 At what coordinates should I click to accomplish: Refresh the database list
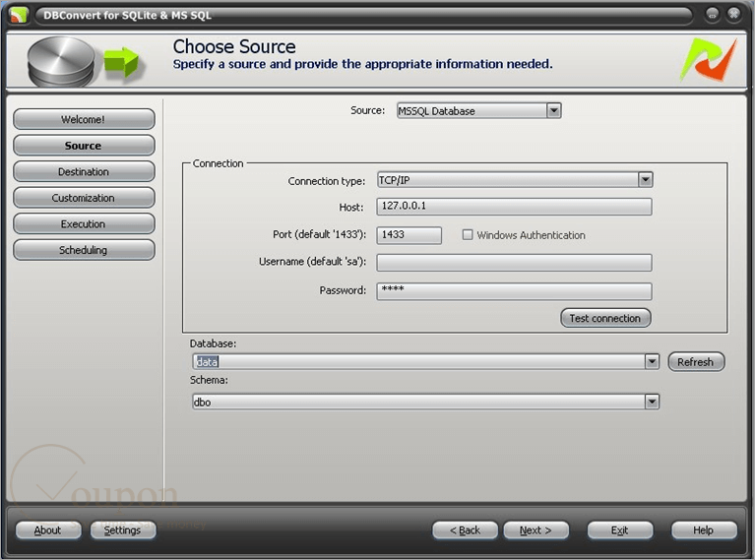pos(696,361)
